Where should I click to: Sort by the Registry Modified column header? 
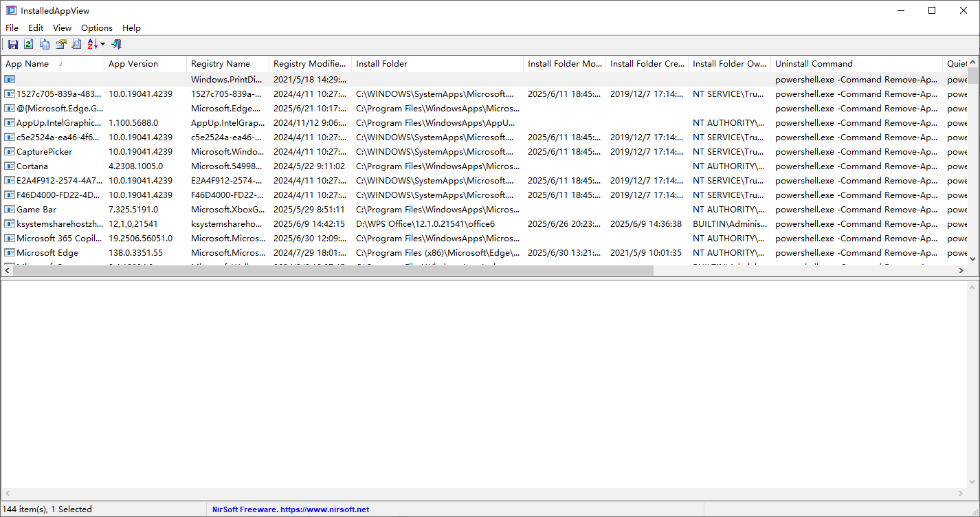[310, 64]
